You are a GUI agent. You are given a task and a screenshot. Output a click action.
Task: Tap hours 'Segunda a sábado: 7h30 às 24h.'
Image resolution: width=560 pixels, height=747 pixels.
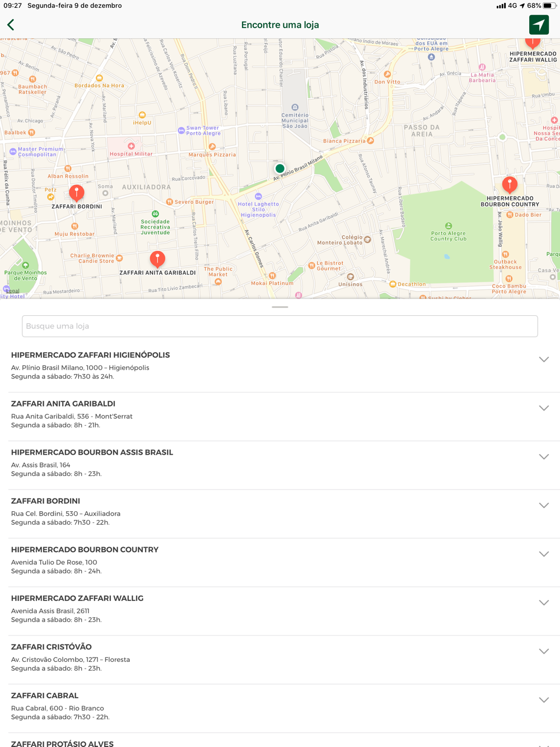pos(63,377)
